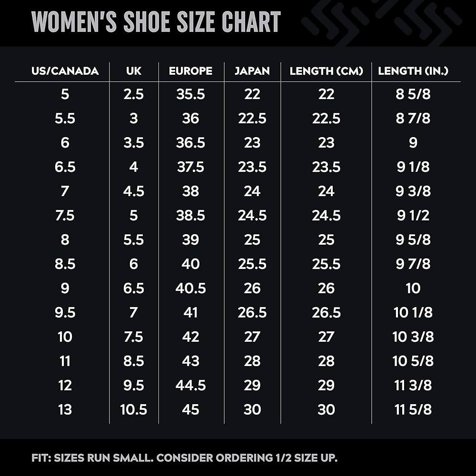Click the US/Canada size 5.5 cell
Viewport: 476px width, 476px height.
click(x=65, y=119)
